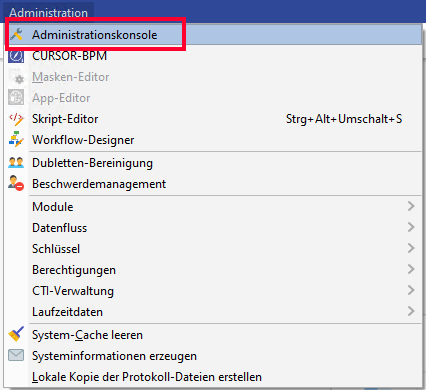Image resolution: width=426 pixels, height=390 pixels.
Task: Expand the CTI-Verwaltung submenu chevron
Action: 411,290
